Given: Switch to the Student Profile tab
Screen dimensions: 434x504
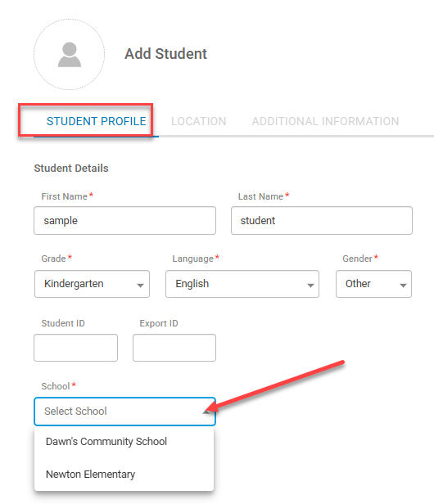Looking at the screenshot, I should 96,121.
